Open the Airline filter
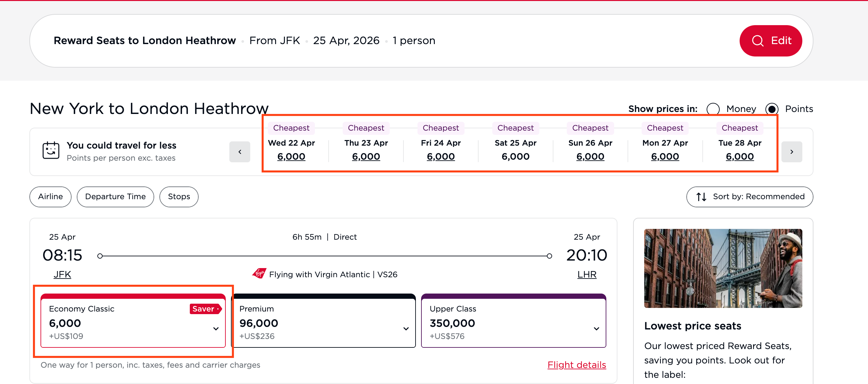The width and height of the screenshot is (868, 384). point(50,197)
